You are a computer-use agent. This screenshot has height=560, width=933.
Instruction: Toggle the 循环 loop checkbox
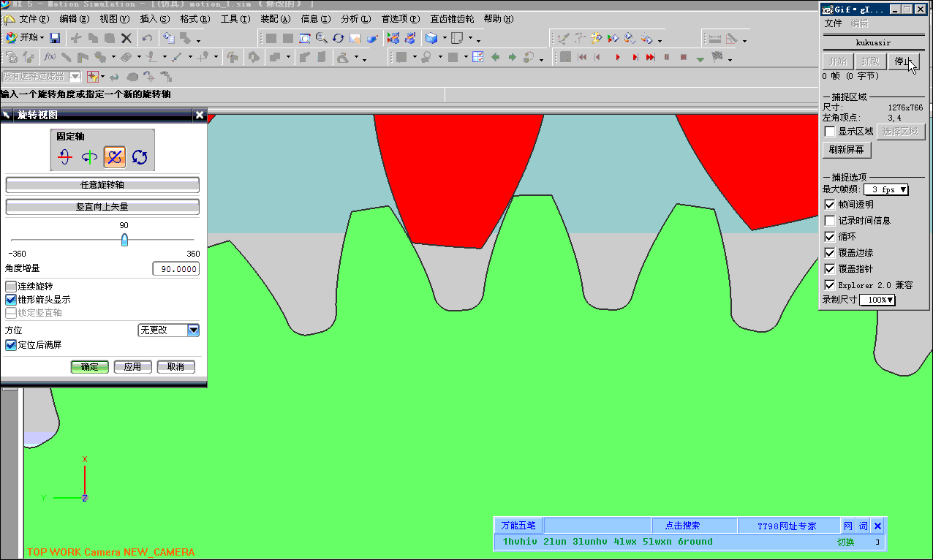(830, 237)
